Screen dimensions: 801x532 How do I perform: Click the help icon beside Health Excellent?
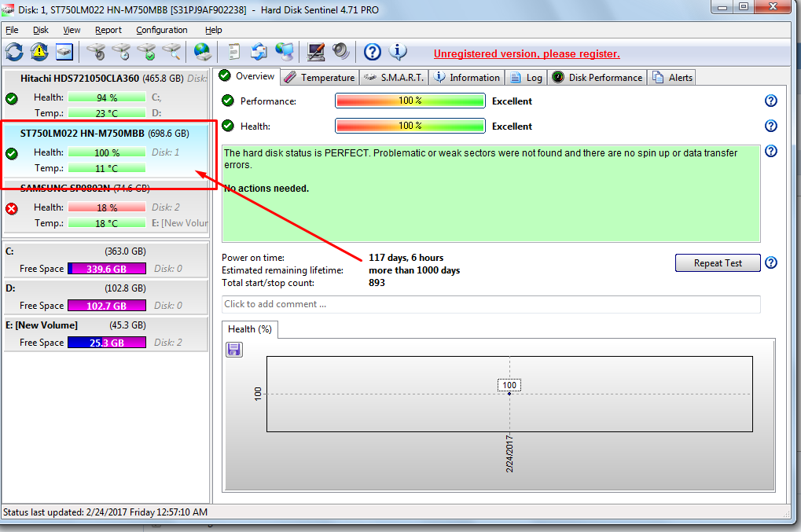pyautogui.click(x=771, y=126)
